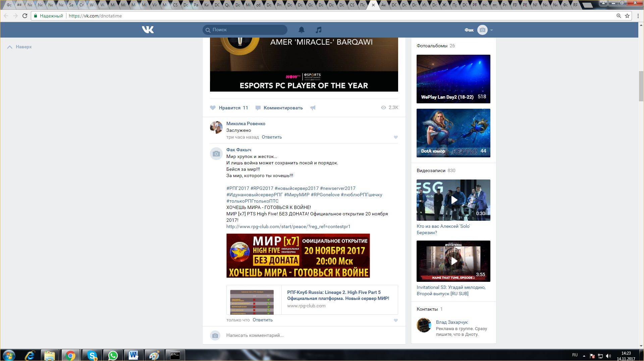The image size is (644, 361).
Task: Expand the account dropdown arrow in the header
Action: tap(491, 30)
